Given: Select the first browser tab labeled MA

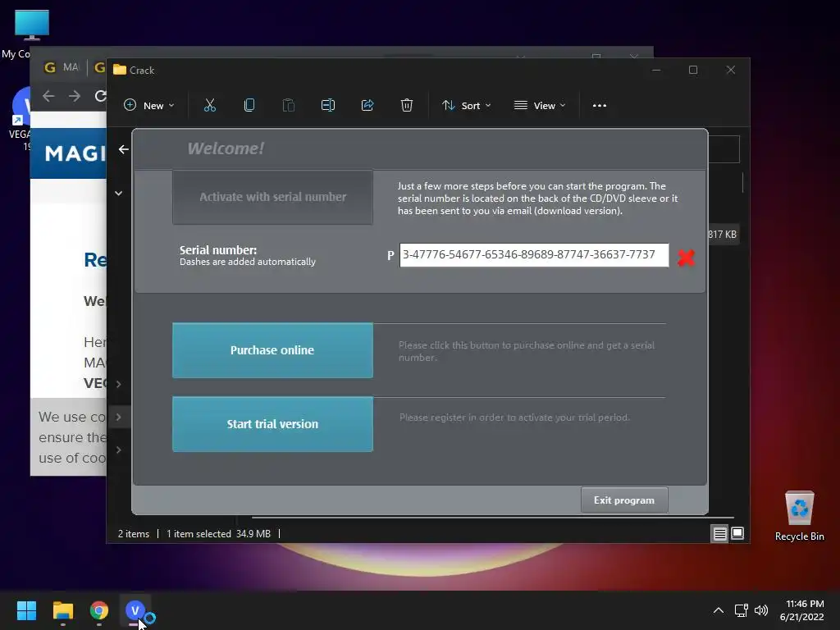Looking at the screenshot, I should tap(62, 67).
